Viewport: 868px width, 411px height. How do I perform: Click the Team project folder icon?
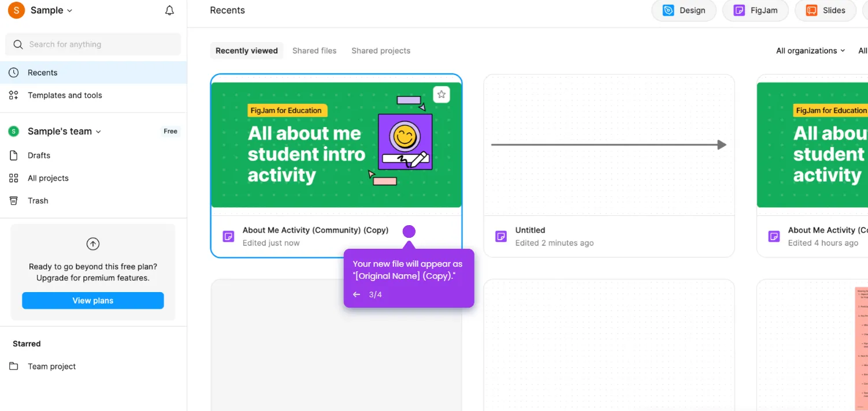[x=14, y=367]
